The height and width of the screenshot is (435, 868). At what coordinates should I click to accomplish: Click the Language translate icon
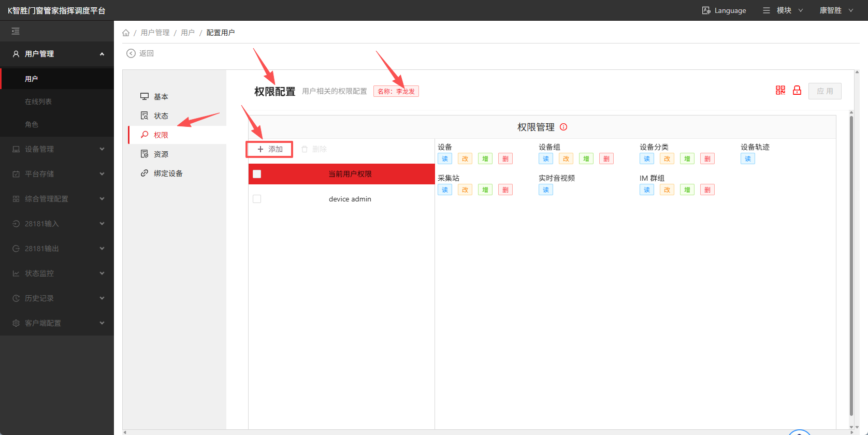click(x=706, y=10)
